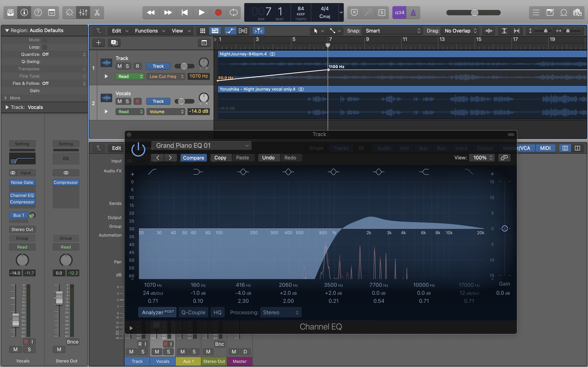
Task: Click the playhead position at bar 7
Action: (328, 44)
